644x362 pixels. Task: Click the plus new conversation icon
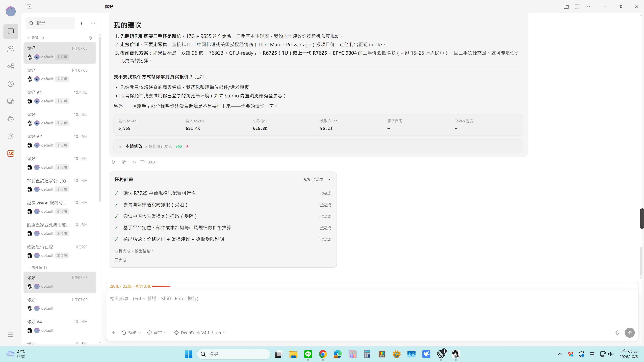82,23
